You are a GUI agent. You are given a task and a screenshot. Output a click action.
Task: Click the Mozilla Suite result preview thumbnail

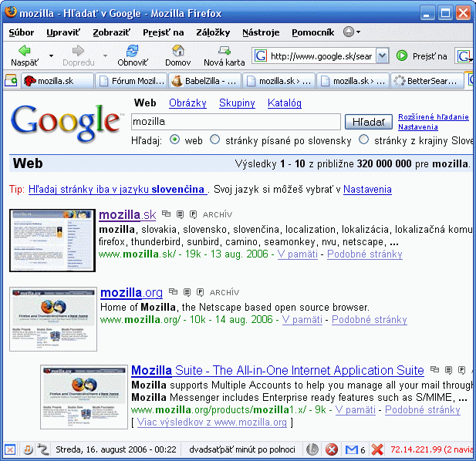click(84, 397)
